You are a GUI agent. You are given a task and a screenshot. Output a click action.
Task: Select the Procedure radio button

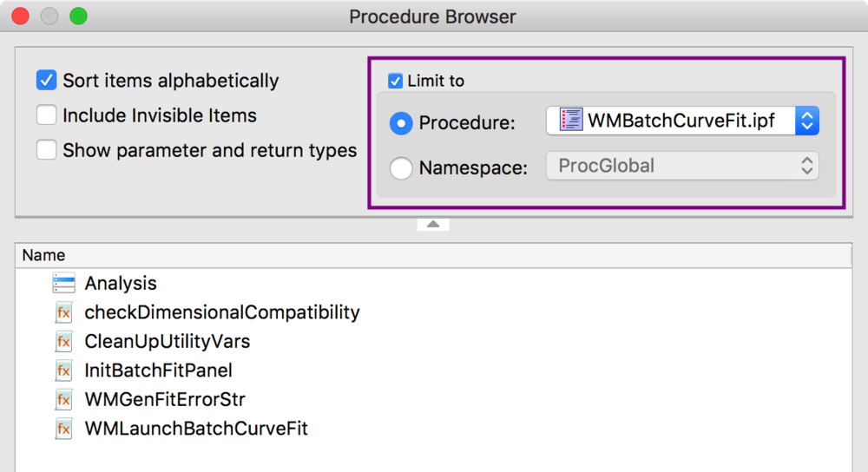point(401,123)
